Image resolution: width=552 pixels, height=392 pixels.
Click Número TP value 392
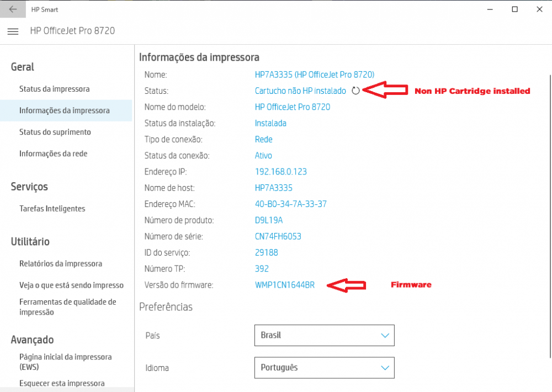262,269
